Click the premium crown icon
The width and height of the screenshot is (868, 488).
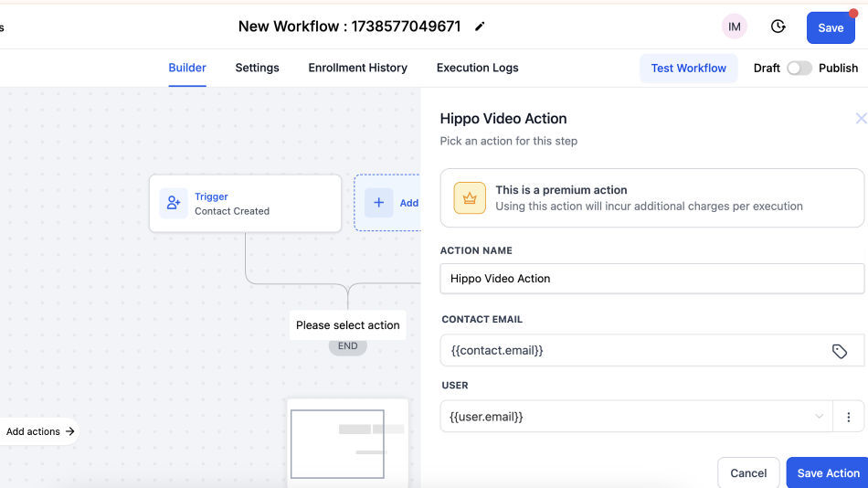pos(470,197)
